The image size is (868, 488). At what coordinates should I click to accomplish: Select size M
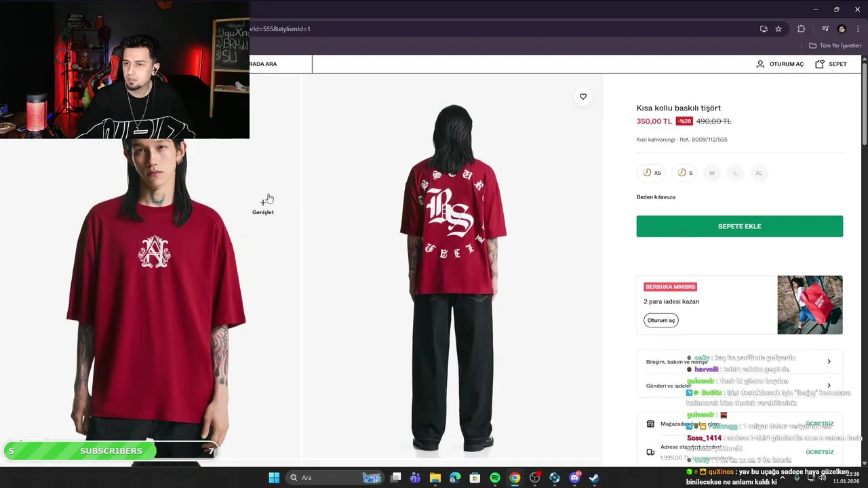pyautogui.click(x=712, y=173)
